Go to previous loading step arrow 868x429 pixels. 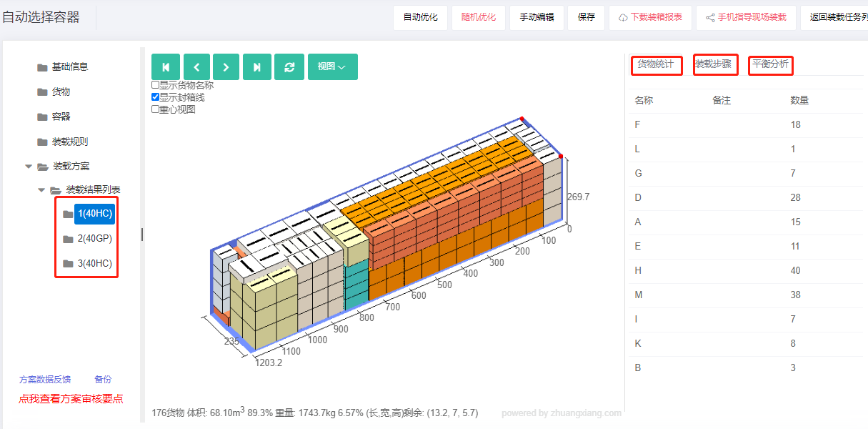[196, 66]
